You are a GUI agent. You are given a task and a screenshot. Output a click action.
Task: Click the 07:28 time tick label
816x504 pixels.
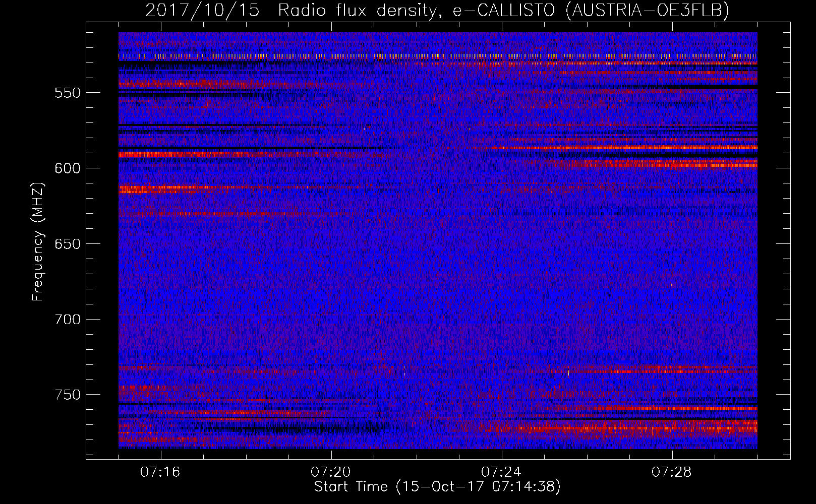[x=671, y=472]
